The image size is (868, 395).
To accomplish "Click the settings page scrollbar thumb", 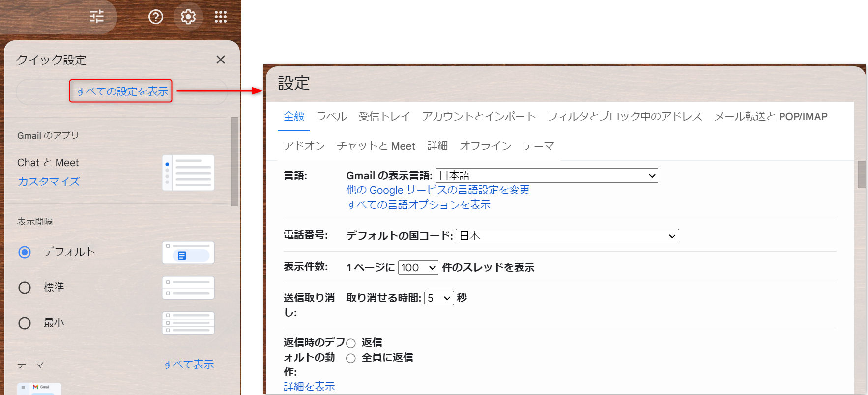I will pos(862,175).
